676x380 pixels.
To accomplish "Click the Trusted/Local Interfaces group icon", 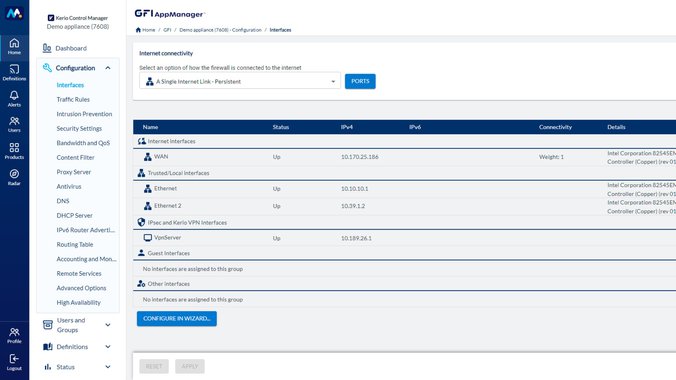I will (x=141, y=173).
